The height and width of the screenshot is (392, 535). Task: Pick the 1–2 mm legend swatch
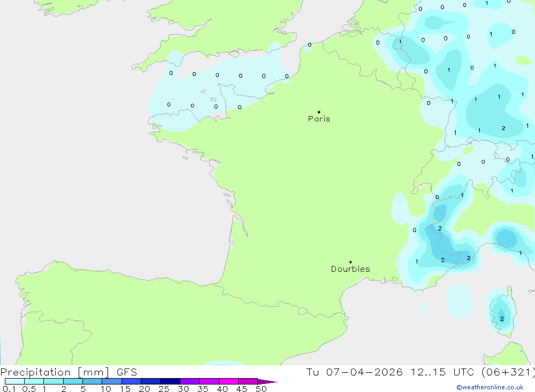(x=53, y=381)
